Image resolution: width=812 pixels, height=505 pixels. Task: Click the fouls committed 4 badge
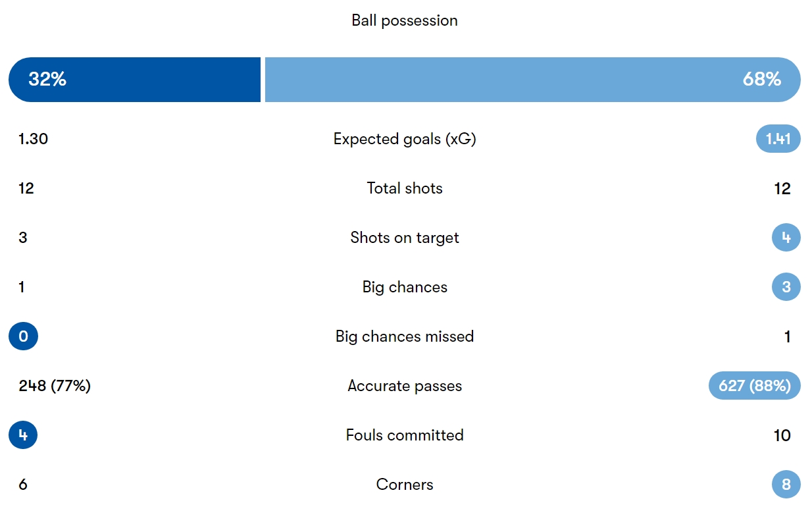click(x=23, y=435)
